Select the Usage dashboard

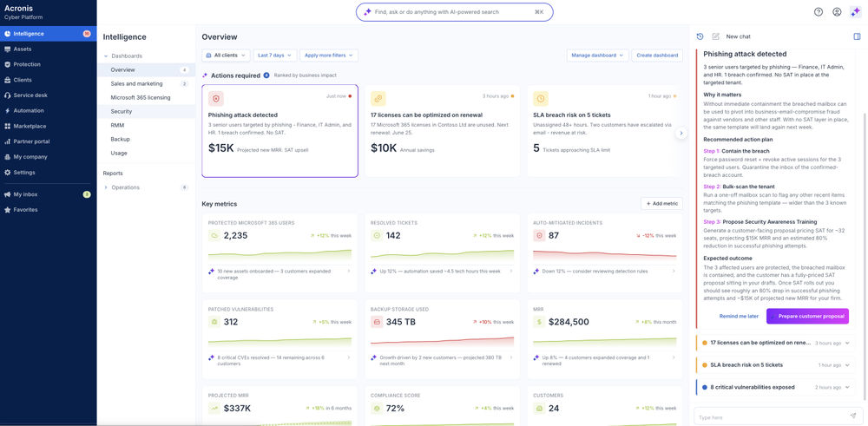[x=146, y=153]
